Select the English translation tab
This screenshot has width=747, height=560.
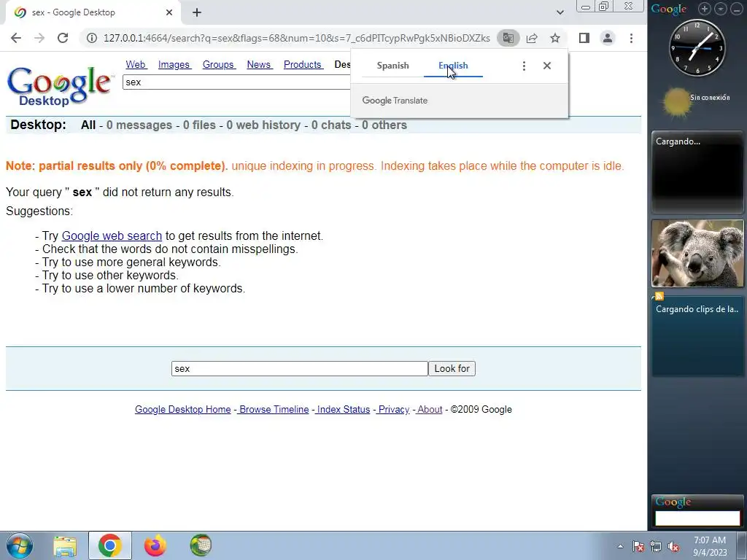[453, 66]
